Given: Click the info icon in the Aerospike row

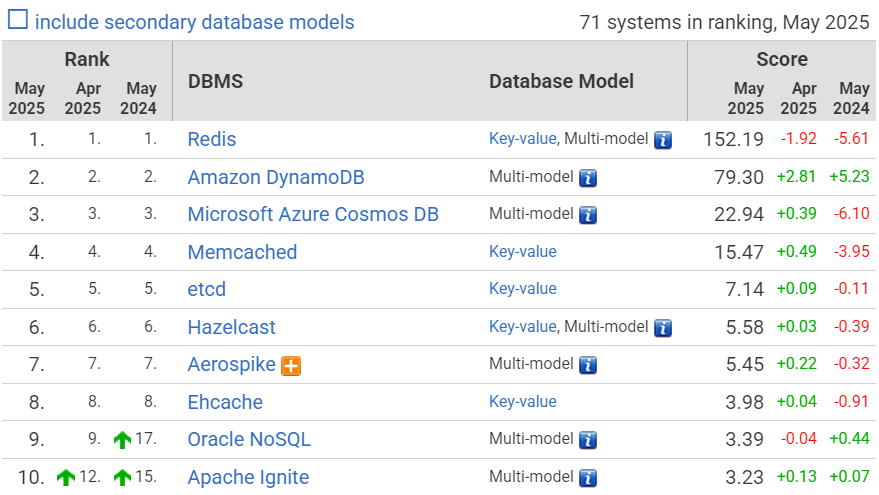Looking at the screenshot, I should [x=588, y=365].
